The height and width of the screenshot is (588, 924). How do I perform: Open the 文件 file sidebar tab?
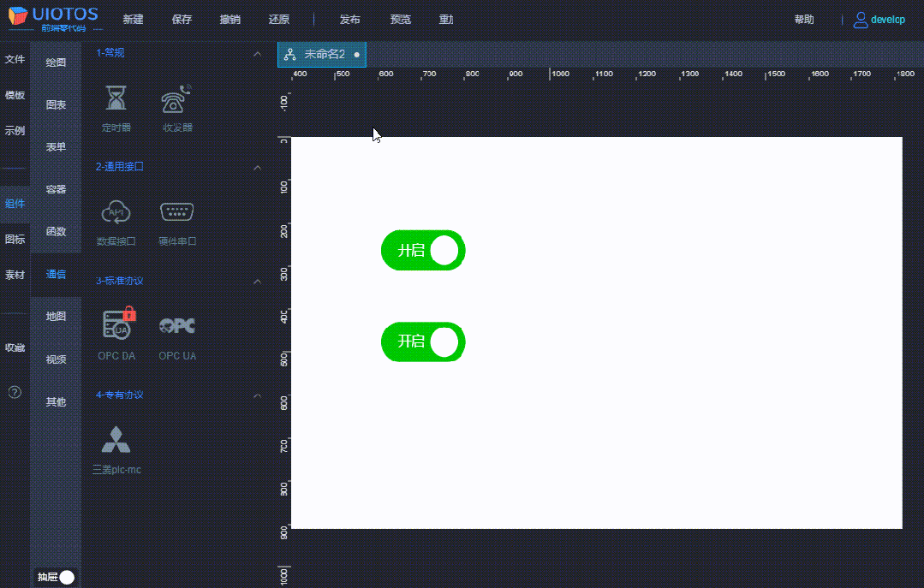[x=15, y=59]
